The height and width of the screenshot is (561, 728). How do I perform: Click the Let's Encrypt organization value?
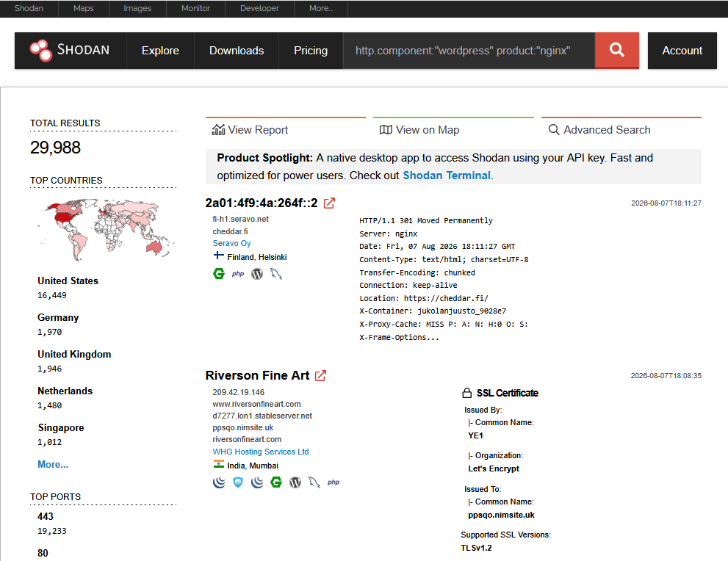(494, 468)
